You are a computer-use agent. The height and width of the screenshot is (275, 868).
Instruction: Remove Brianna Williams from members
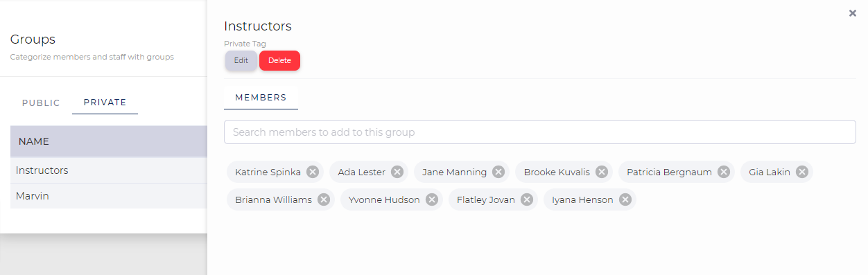[x=324, y=199]
